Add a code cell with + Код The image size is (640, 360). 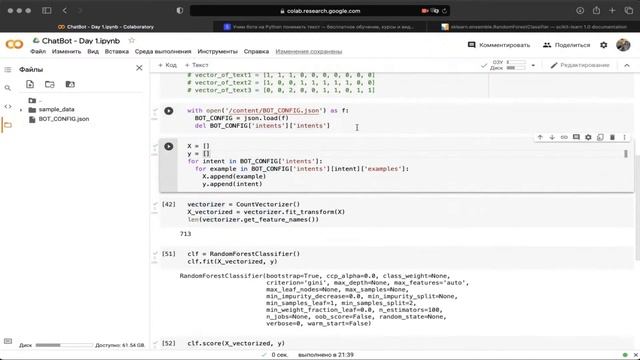tap(167, 65)
